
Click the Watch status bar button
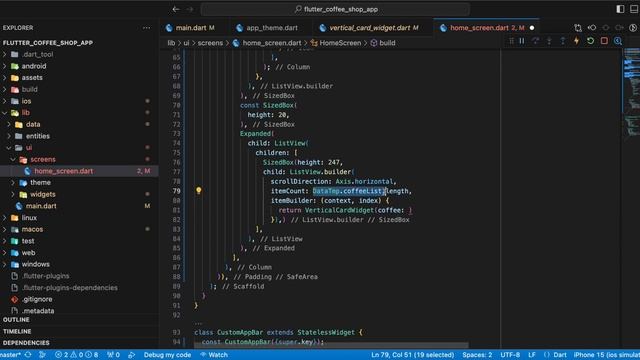pyautogui.click(x=214, y=355)
